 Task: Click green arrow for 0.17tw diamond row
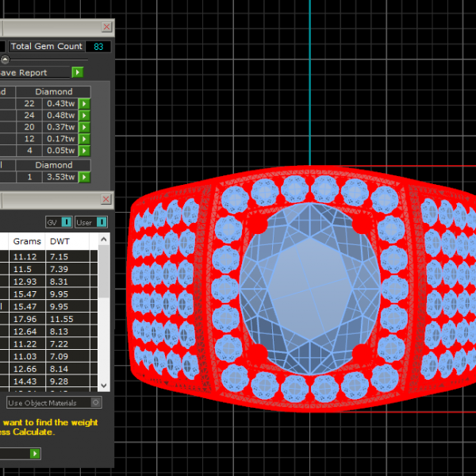point(84,139)
